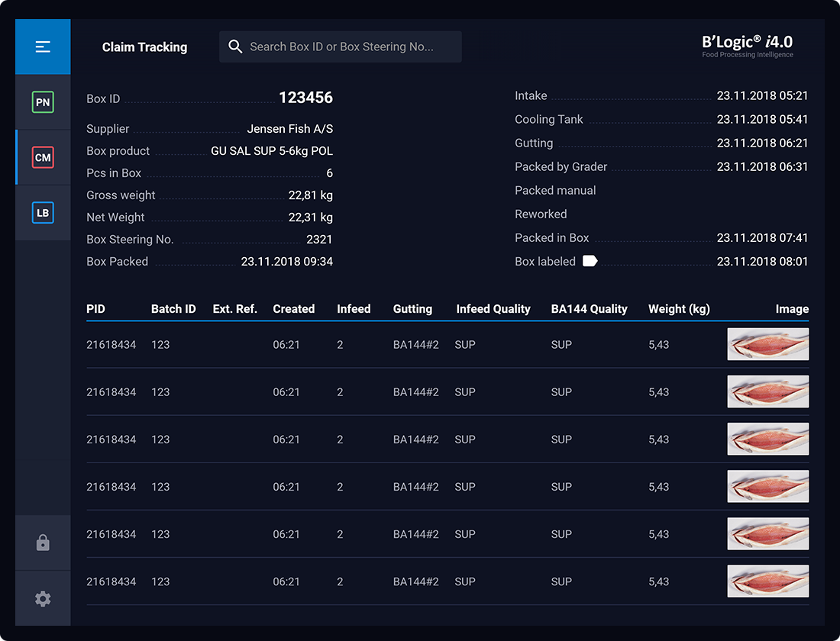Screen dimensions: 840x641
Task: Sort the table by PID column
Action: pos(95,309)
